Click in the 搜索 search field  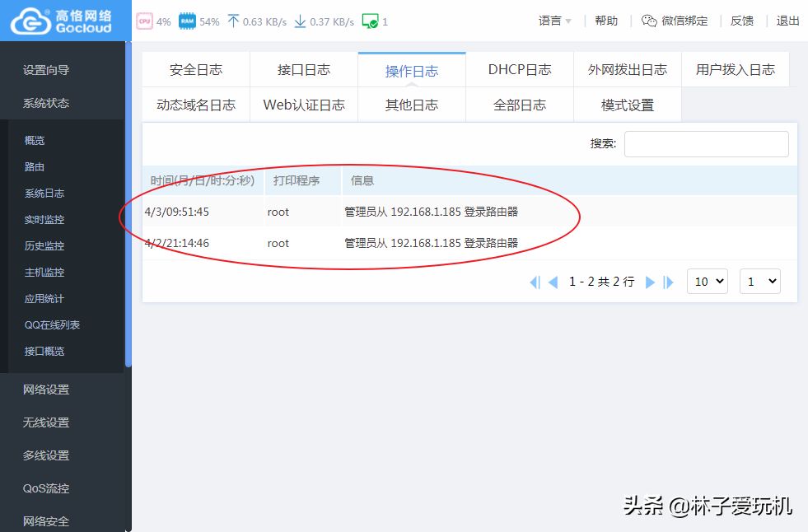coord(706,143)
